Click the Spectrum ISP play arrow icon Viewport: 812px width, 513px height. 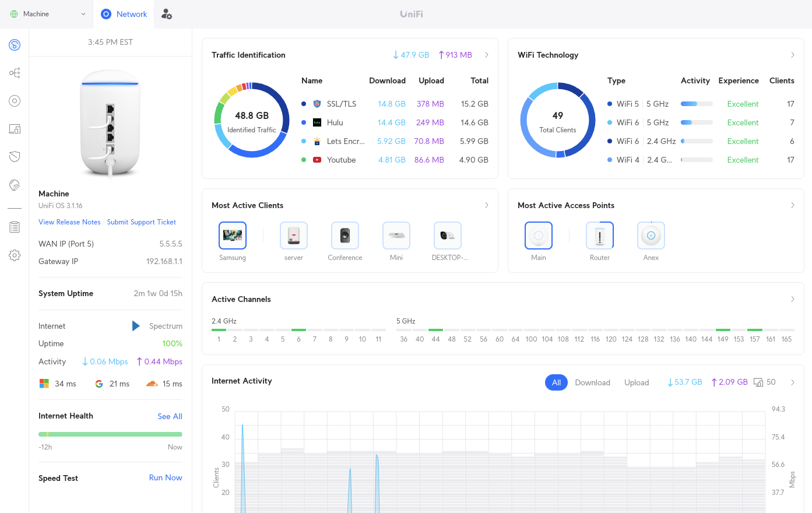click(136, 326)
